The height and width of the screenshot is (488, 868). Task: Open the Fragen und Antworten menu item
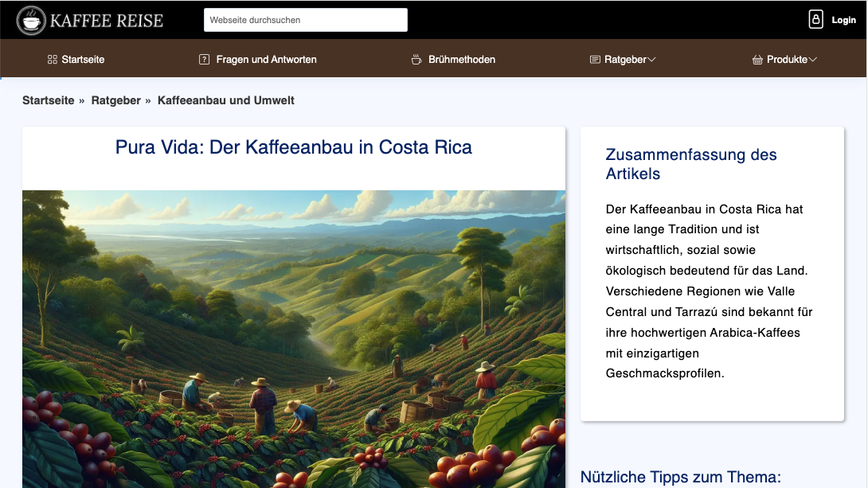click(266, 60)
